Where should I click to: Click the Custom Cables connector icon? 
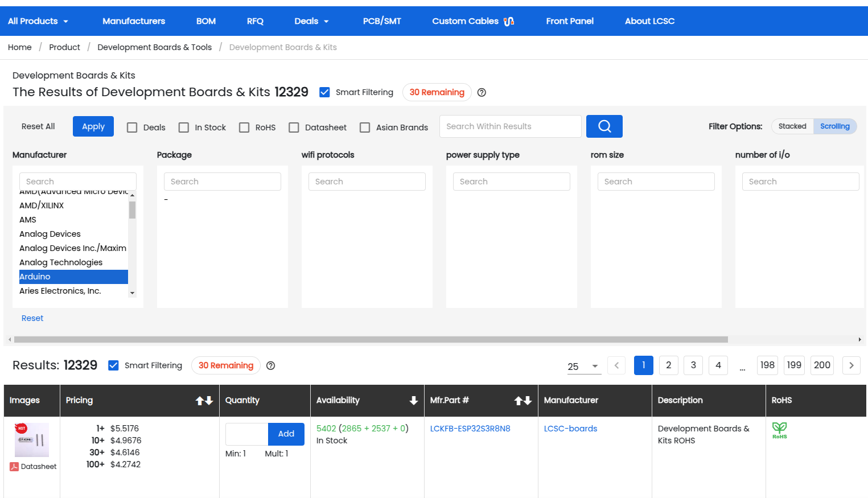[509, 21]
